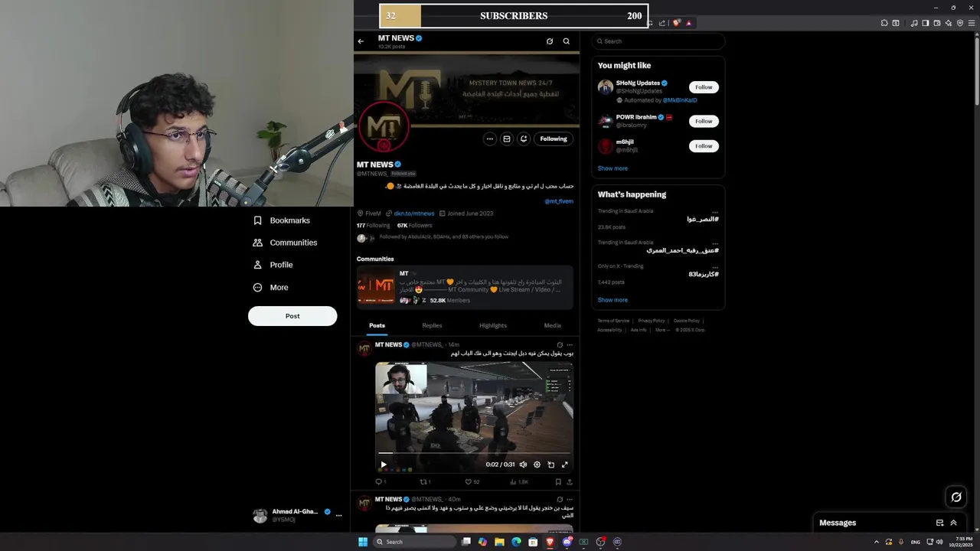
Task: Open the @mt_fivem mention link
Action: pos(559,201)
